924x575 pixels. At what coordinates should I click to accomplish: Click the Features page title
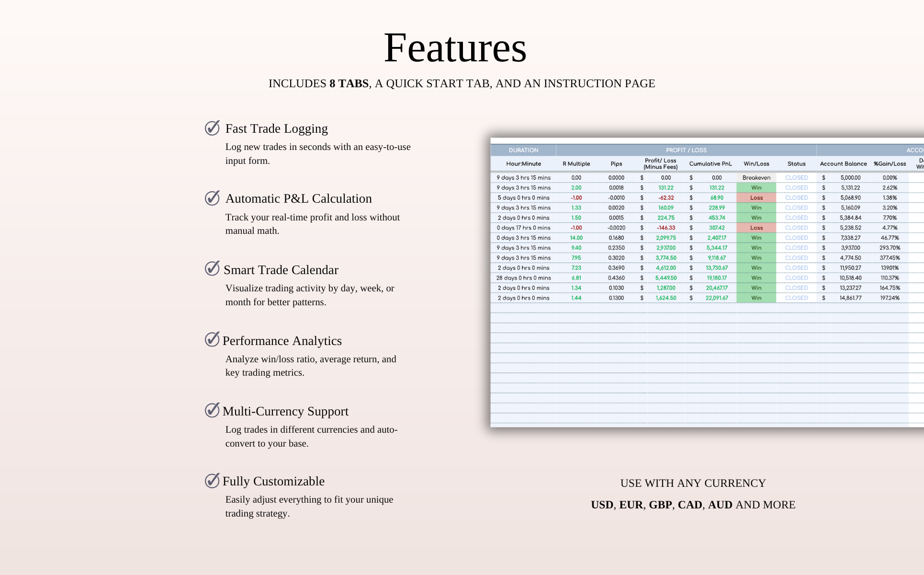click(455, 47)
